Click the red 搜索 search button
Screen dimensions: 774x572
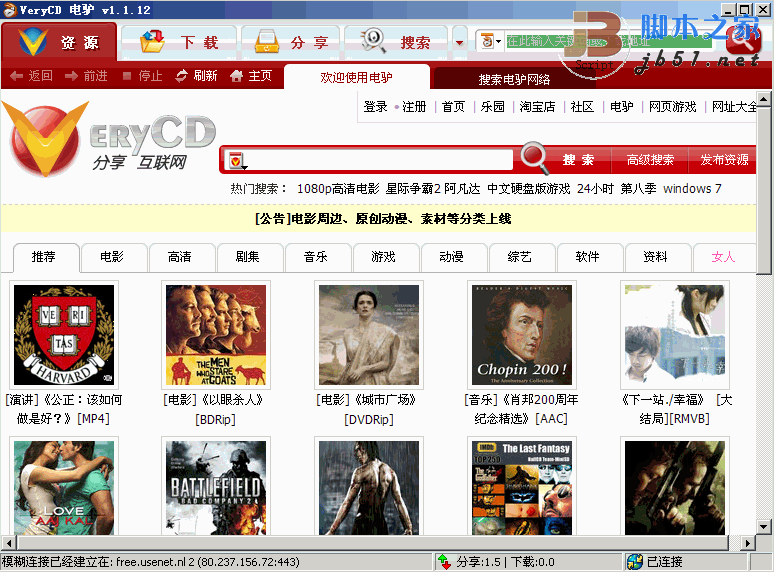[578, 160]
